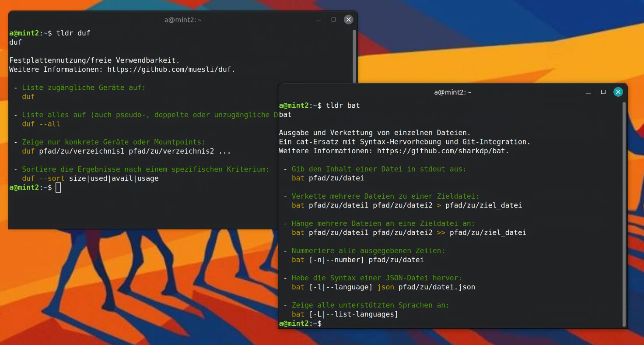Open the github.com/muesli/duf link
The height and width of the screenshot is (345, 644).
[171, 69]
